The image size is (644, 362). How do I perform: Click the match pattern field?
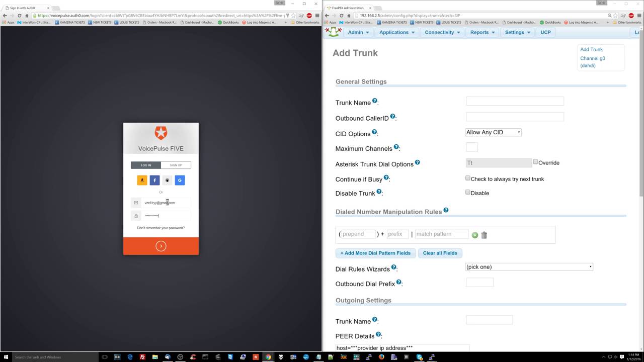click(441, 234)
